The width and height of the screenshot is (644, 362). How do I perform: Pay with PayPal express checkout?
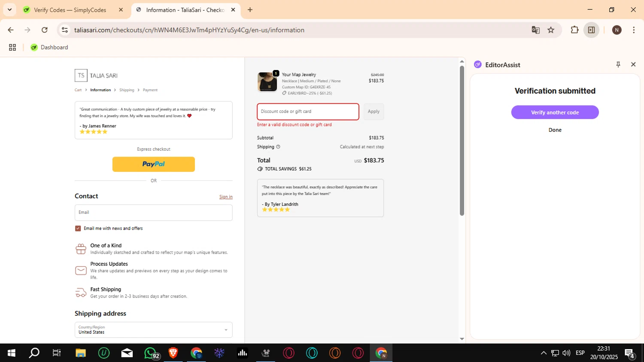point(154,164)
